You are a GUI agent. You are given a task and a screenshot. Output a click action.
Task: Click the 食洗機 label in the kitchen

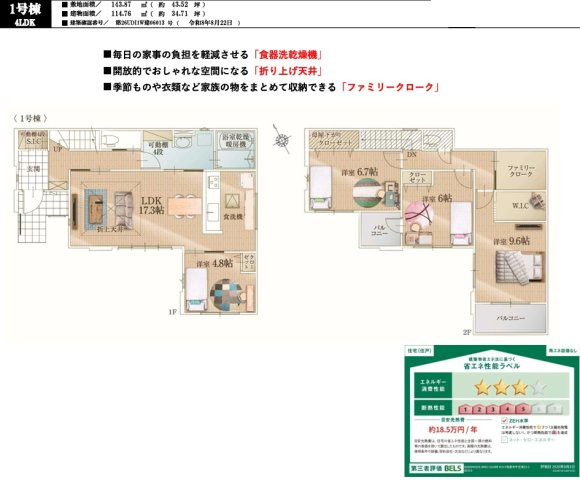tap(233, 217)
